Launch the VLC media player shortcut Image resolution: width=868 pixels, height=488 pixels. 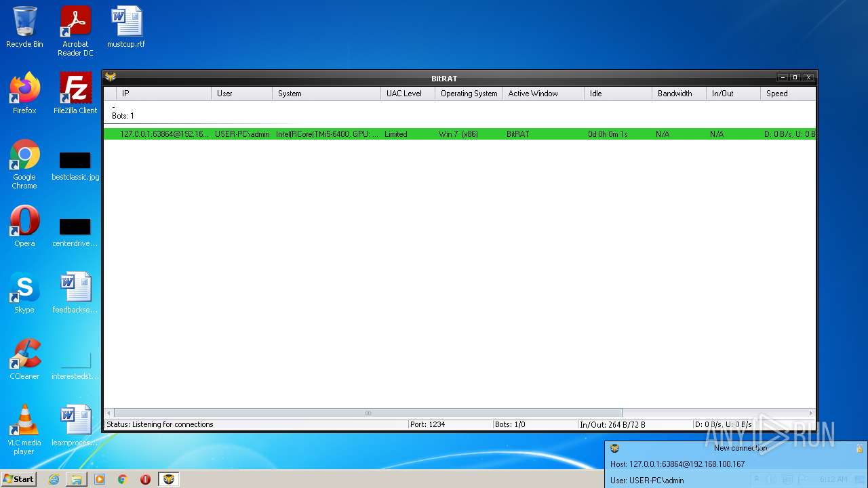click(x=24, y=430)
